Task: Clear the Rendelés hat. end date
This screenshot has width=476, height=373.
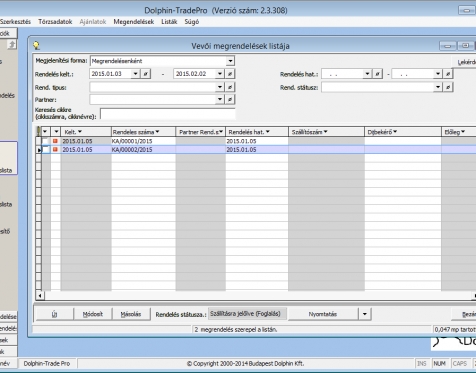Action: 448,74
